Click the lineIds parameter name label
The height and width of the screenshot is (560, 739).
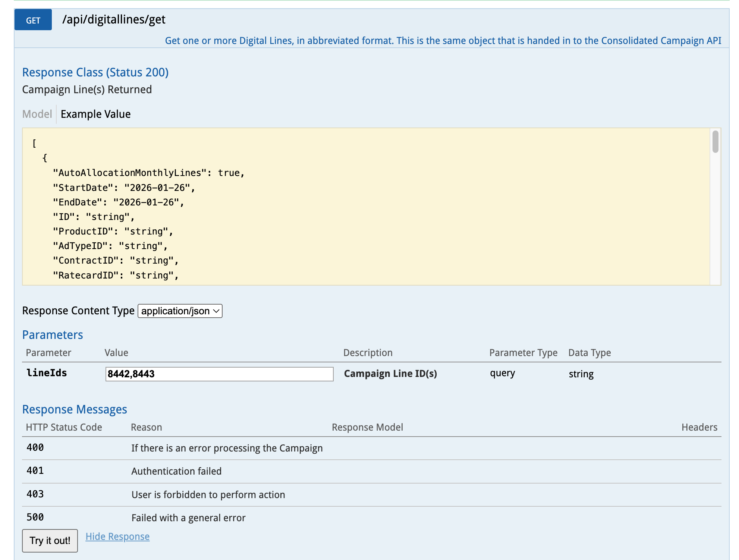point(47,373)
